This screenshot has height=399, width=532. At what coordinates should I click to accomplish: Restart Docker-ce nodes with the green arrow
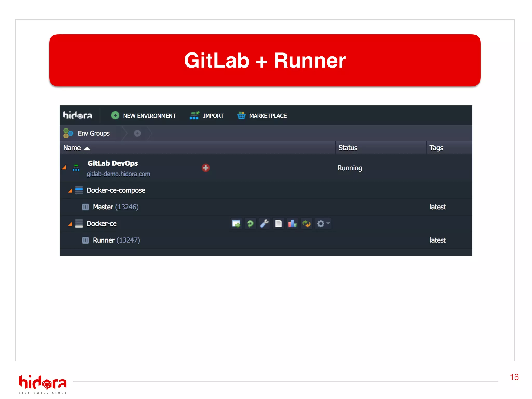pos(250,223)
